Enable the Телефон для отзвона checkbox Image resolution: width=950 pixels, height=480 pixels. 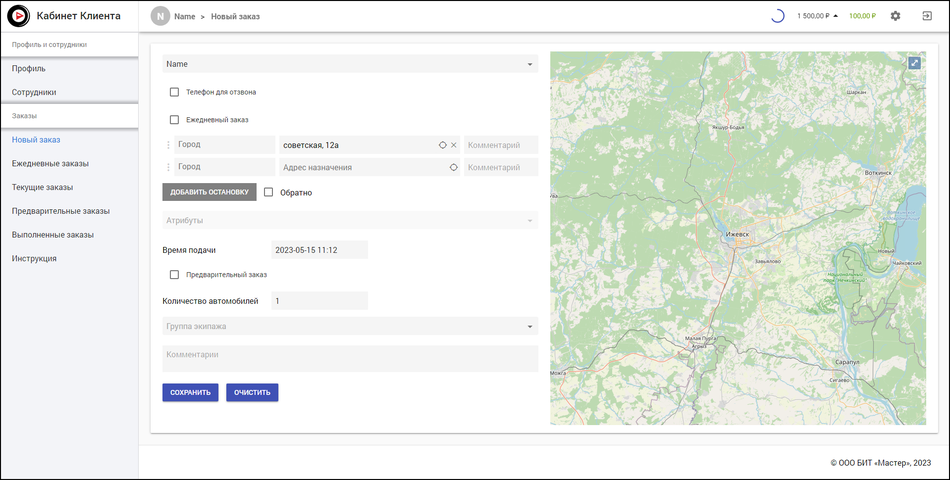[174, 92]
